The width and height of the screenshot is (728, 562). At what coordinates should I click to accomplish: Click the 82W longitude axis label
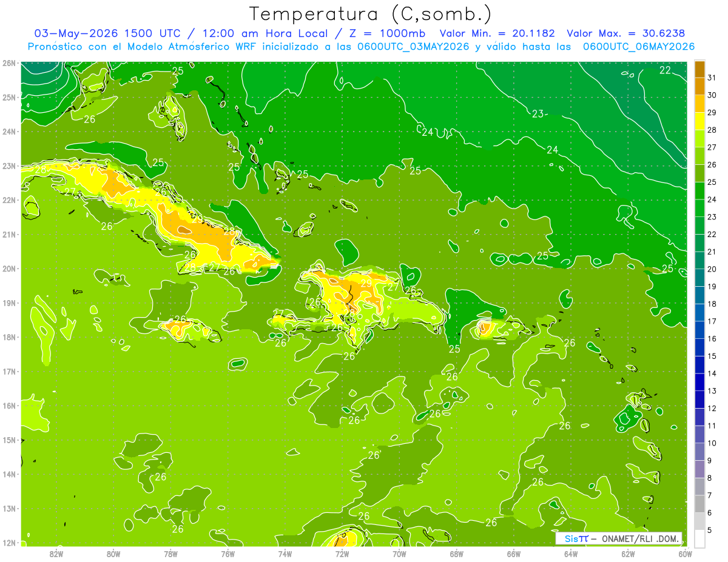coord(56,553)
